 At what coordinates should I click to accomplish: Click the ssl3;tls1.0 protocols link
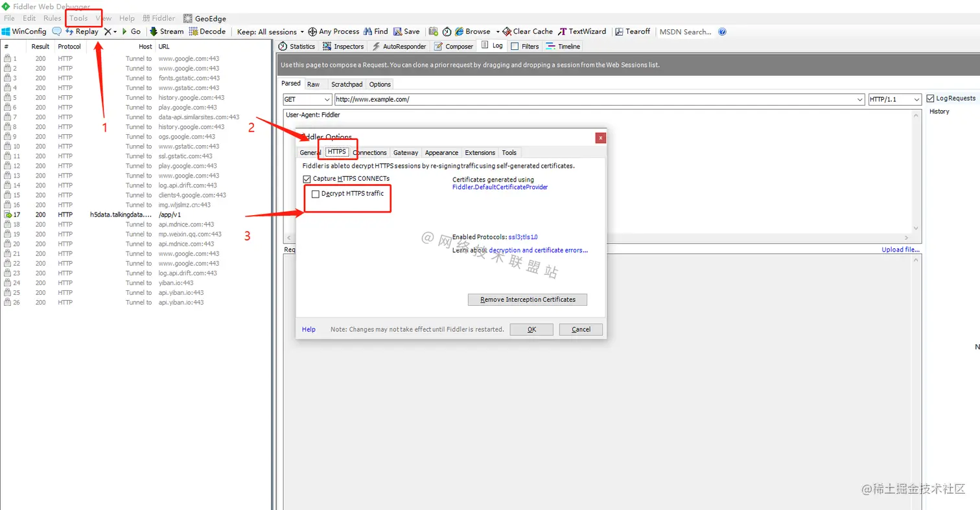(x=523, y=237)
